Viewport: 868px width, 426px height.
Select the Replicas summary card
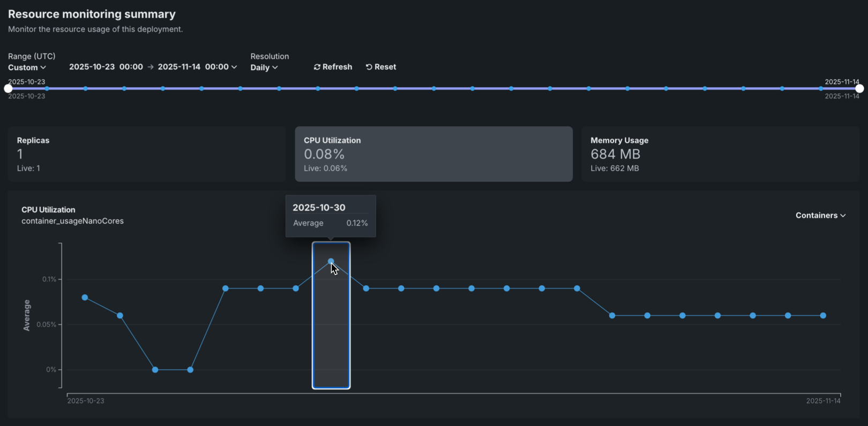(146, 154)
